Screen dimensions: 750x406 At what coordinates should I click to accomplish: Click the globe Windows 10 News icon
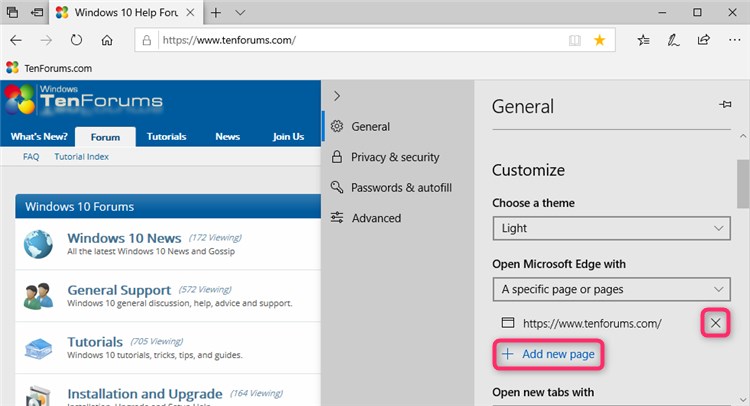[x=38, y=244]
